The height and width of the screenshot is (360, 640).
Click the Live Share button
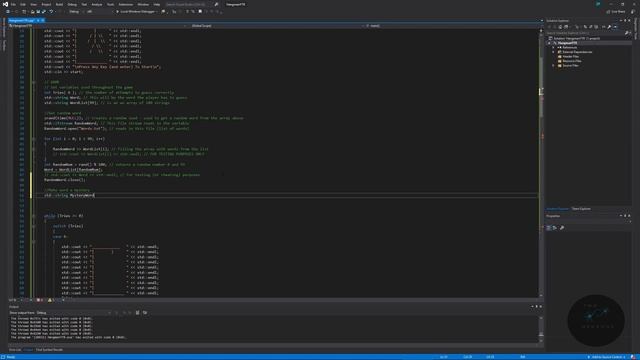click(616, 12)
